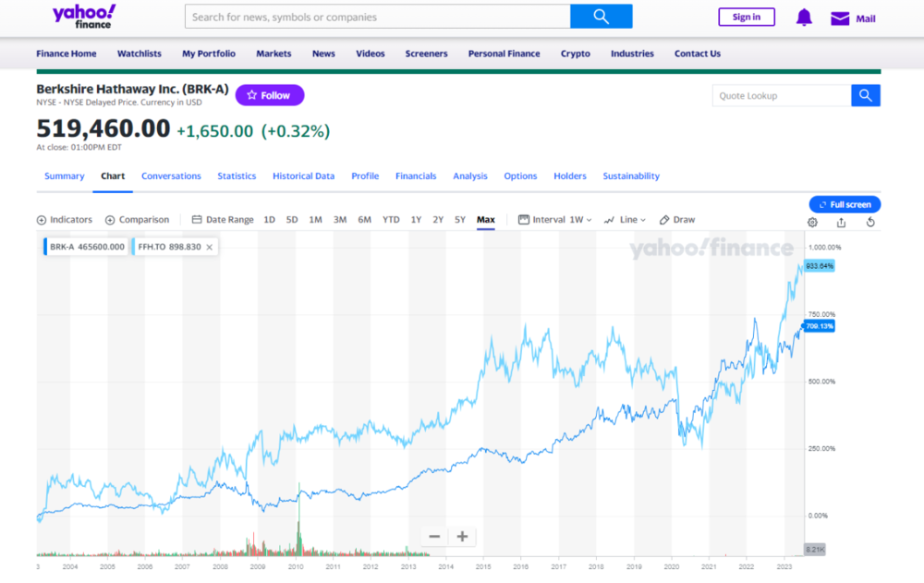Viewport: 924px width, 583px height.
Task: Select 5Y range
Action: click(460, 219)
